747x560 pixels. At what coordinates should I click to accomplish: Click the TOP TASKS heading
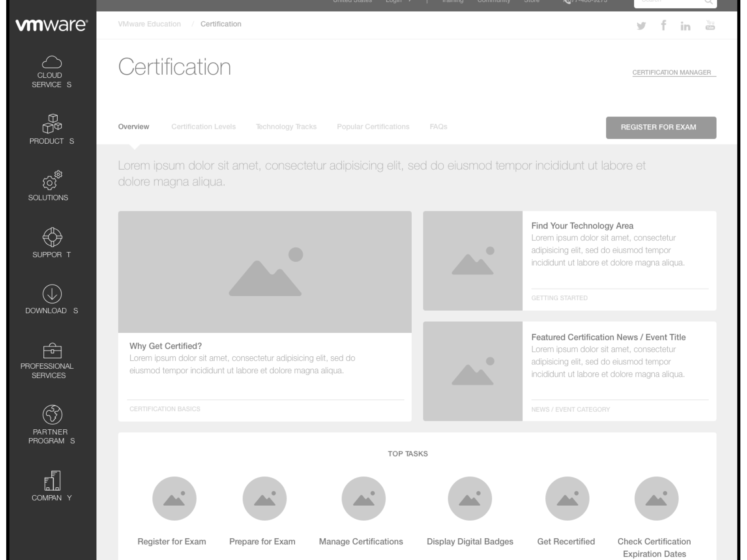(x=408, y=454)
